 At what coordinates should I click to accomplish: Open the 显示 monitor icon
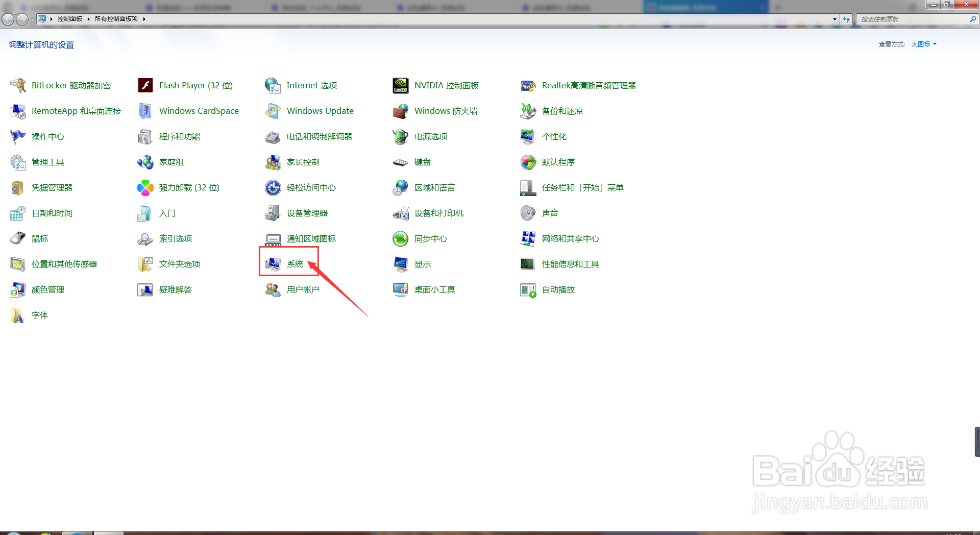tap(401, 264)
